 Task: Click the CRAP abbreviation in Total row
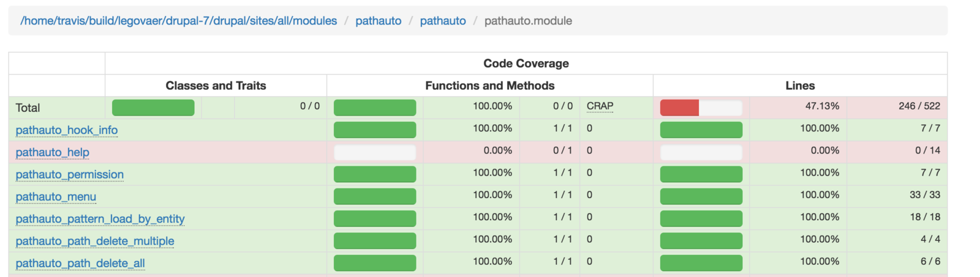(600, 106)
